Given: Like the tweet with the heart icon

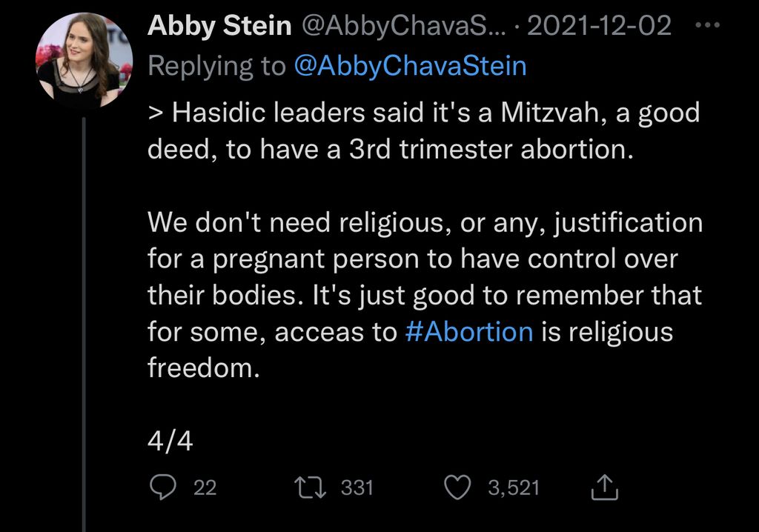Looking at the screenshot, I should 457,488.
